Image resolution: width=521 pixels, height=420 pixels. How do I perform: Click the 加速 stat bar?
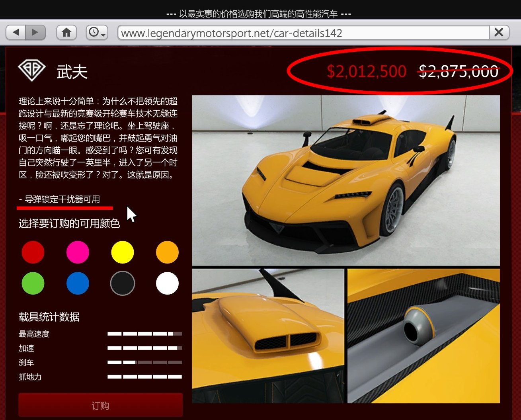point(145,348)
